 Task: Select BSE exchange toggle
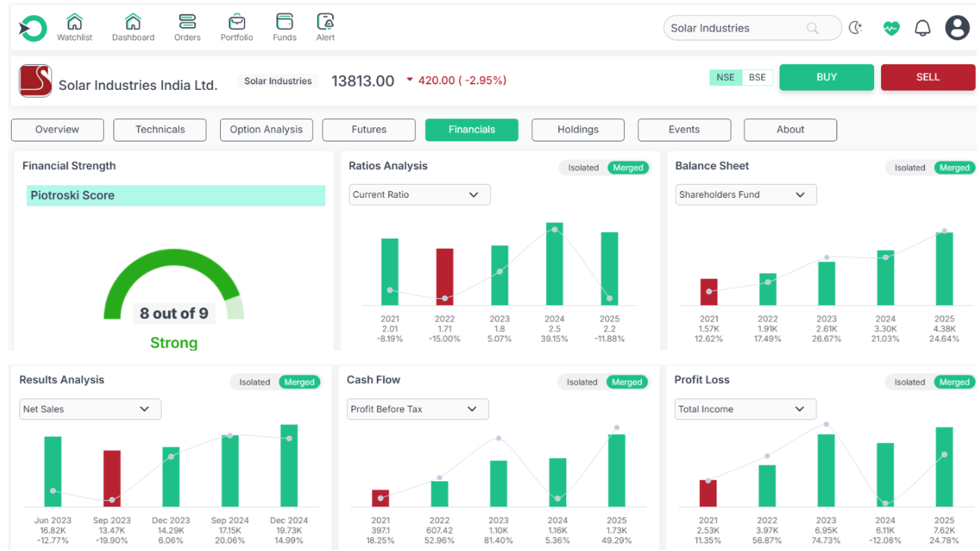757,77
